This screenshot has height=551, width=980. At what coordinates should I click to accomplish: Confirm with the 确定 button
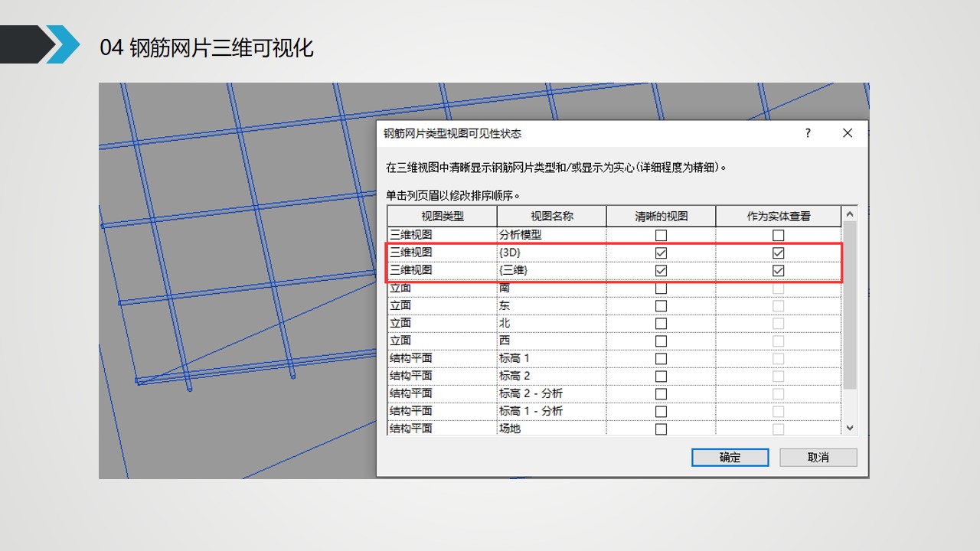tap(730, 457)
